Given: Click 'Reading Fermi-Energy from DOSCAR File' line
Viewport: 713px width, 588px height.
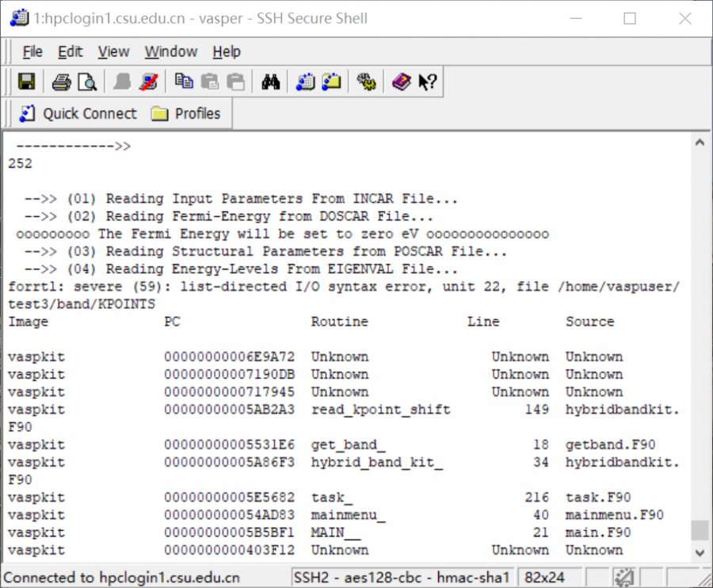Looking at the screenshot, I should [229, 216].
